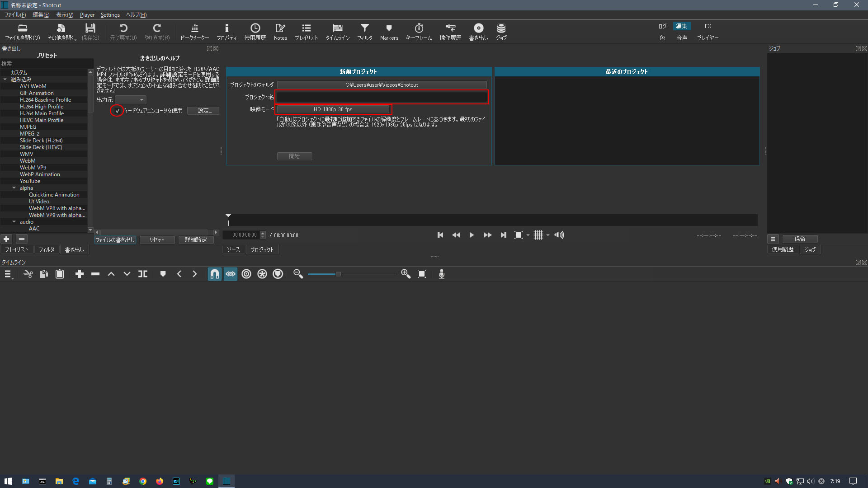868x488 pixels.
Task: Open the 編集 menu
Action: tap(41, 15)
